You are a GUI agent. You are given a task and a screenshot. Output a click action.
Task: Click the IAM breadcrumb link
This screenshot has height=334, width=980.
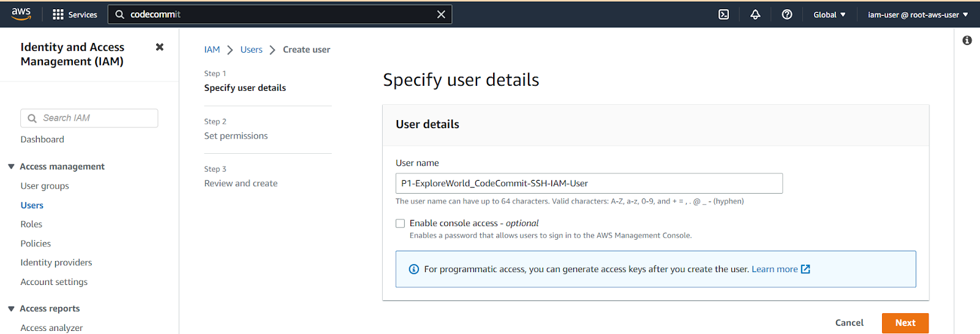212,50
